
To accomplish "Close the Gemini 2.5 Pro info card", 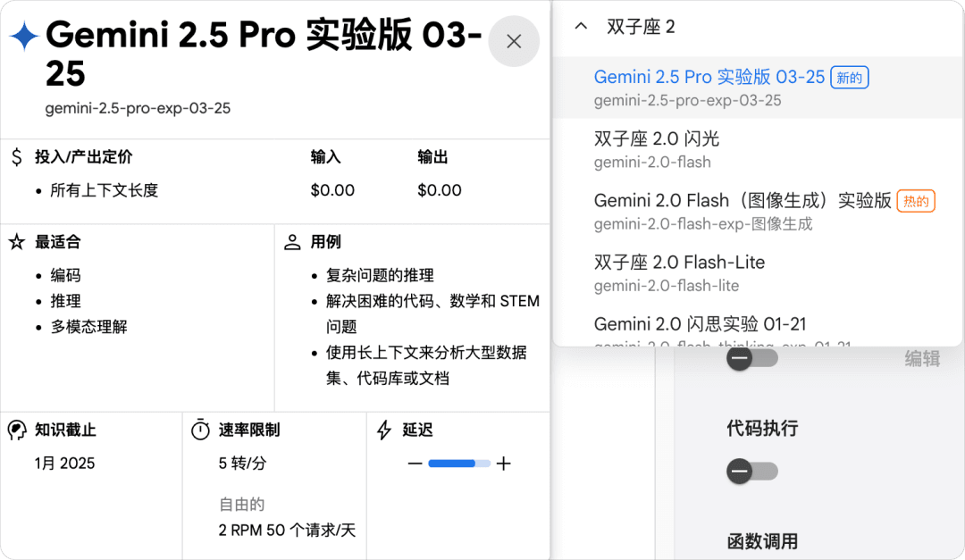I will click(x=514, y=41).
